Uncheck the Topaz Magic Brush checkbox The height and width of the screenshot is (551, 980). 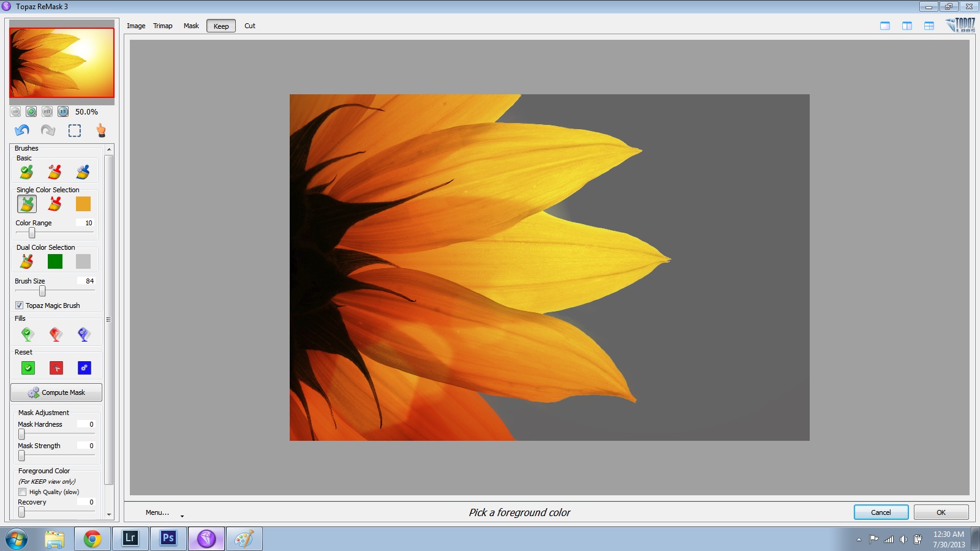[20, 305]
